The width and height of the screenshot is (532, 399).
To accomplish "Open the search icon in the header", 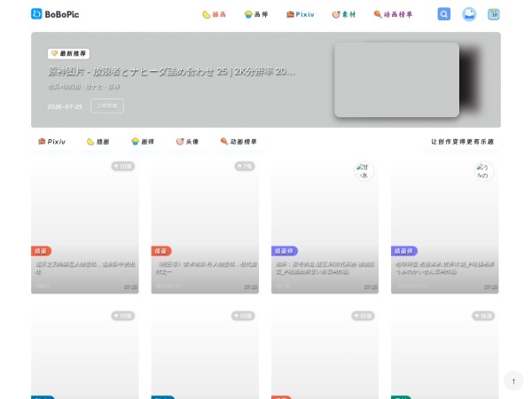I will click(444, 14).
